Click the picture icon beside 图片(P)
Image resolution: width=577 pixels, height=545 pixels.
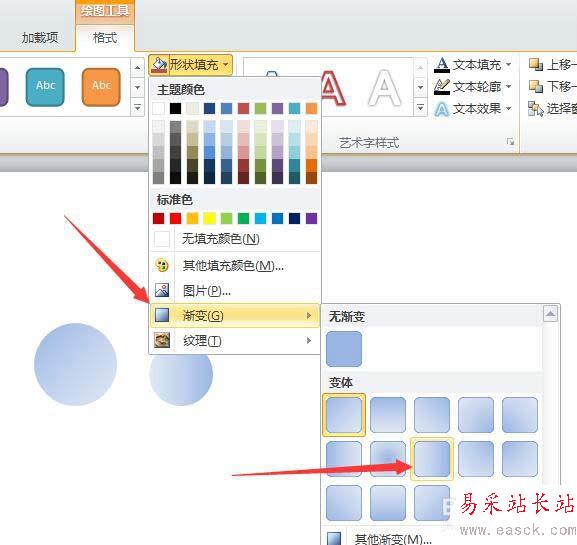(x=162, y=290)
